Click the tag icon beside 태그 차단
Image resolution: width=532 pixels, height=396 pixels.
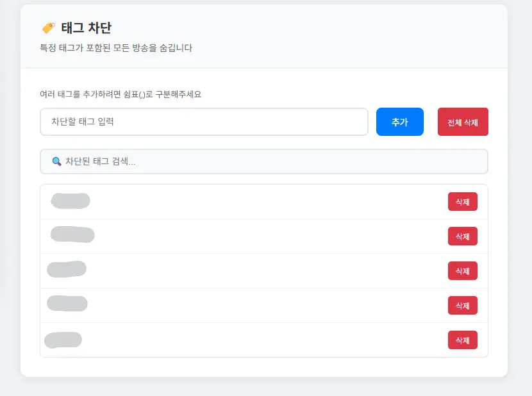49,28
